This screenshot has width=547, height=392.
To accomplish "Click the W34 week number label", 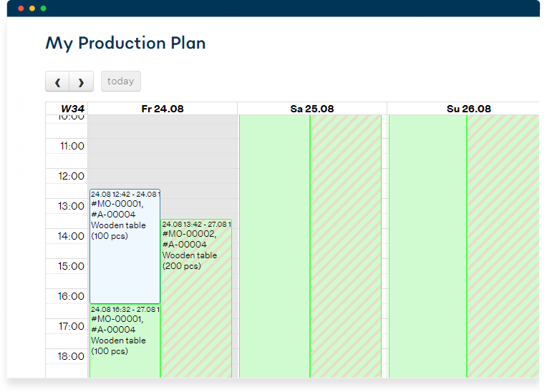I will (x=72, y=109).
